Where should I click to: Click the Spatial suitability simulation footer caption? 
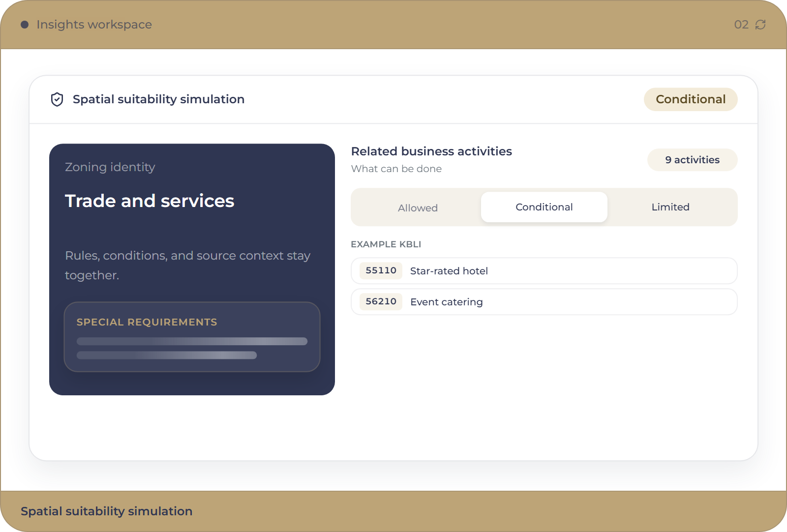tap(106, 511)
